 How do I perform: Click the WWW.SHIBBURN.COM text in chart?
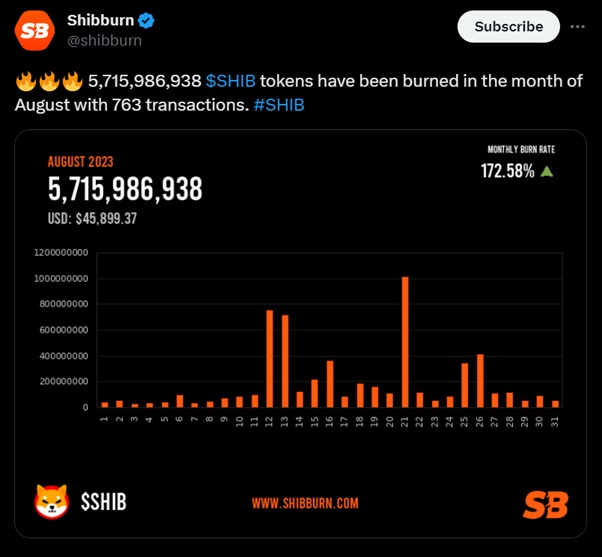tap(304, 503)
